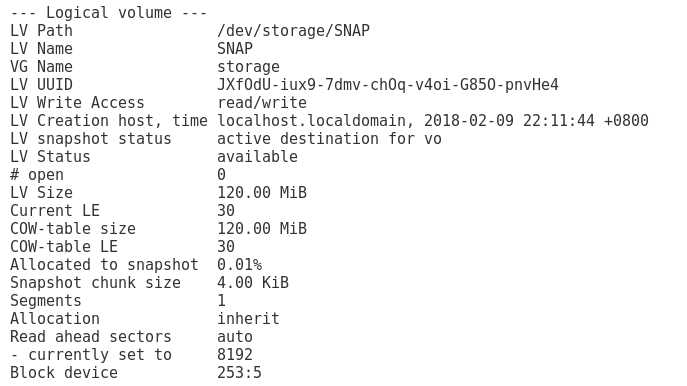
Task: Click the Read ahead sectors auto value
Action: 235,336
